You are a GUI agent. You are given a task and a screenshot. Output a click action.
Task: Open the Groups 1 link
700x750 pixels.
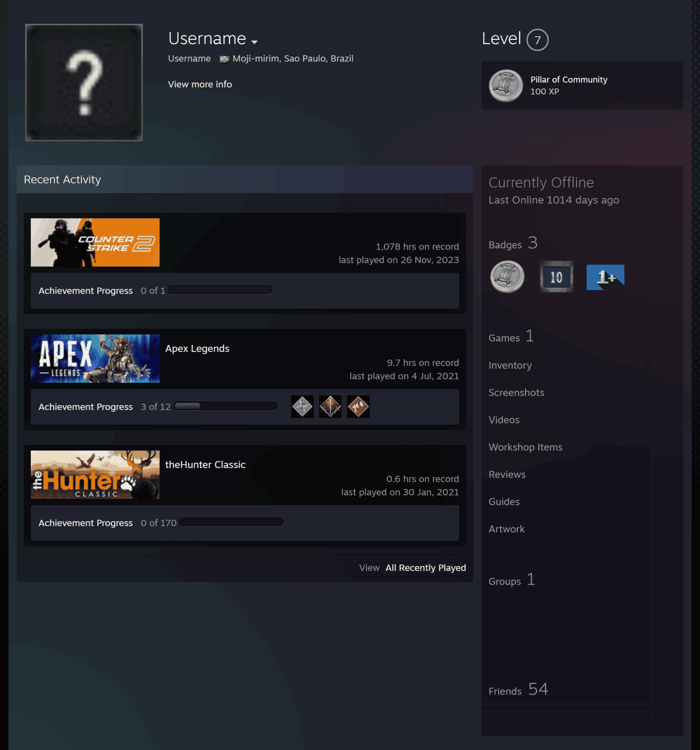[x=512, y=580]
